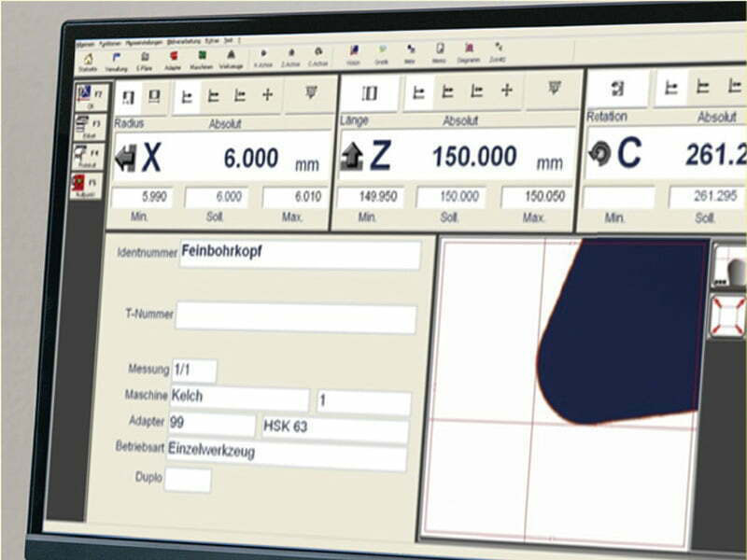Open the Werkzeuge toolbar icon
Viewport: 747px width, 560px height.
tap(231, 59)
